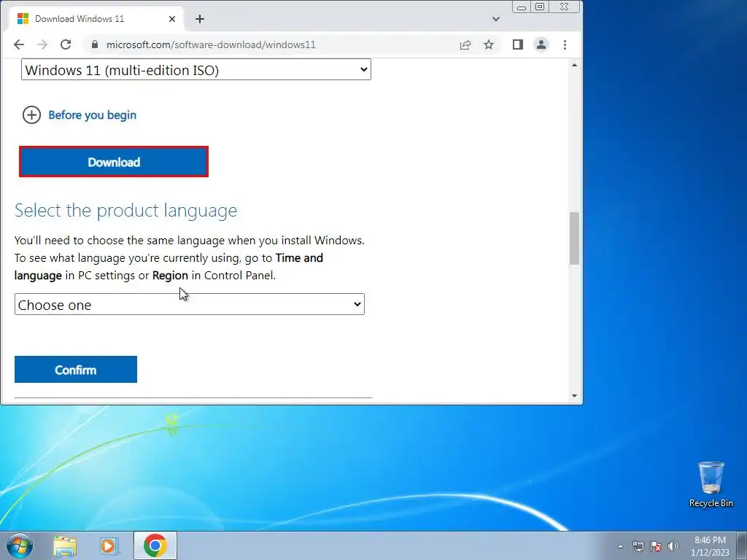Bookmark this page with the star icon
Image resolution: width=747 pixels, height=560 pixels.
pyautogui.click(x=489, y=44)
